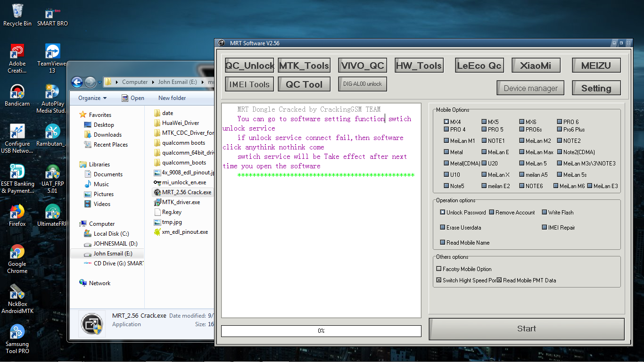644x362 pixels.
Task: Open Firefox desktop shortcut
Action: pos(17,215)
